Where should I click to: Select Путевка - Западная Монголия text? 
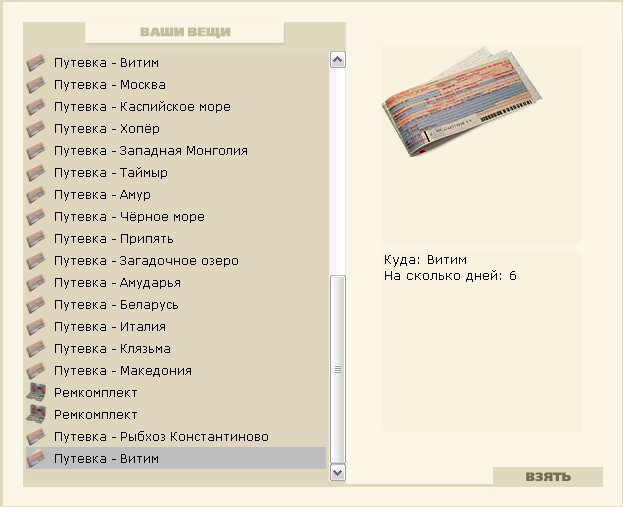(151, 151)
